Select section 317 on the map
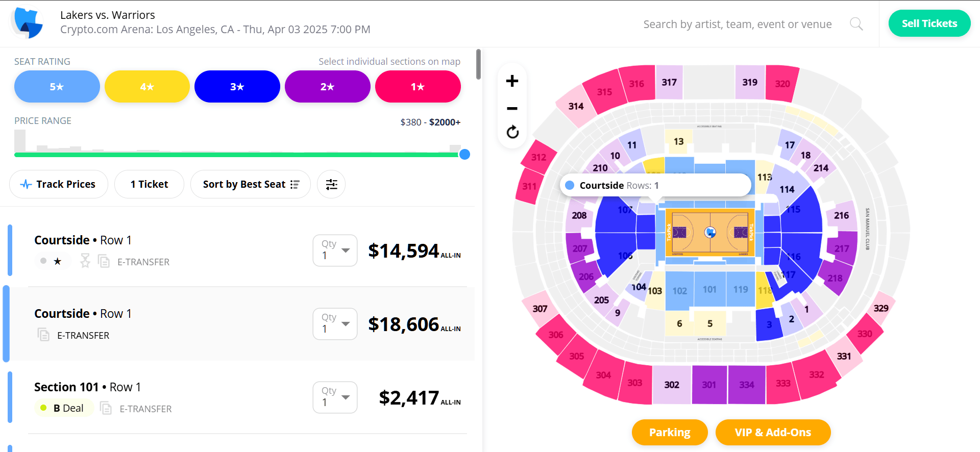 (669, 83)
